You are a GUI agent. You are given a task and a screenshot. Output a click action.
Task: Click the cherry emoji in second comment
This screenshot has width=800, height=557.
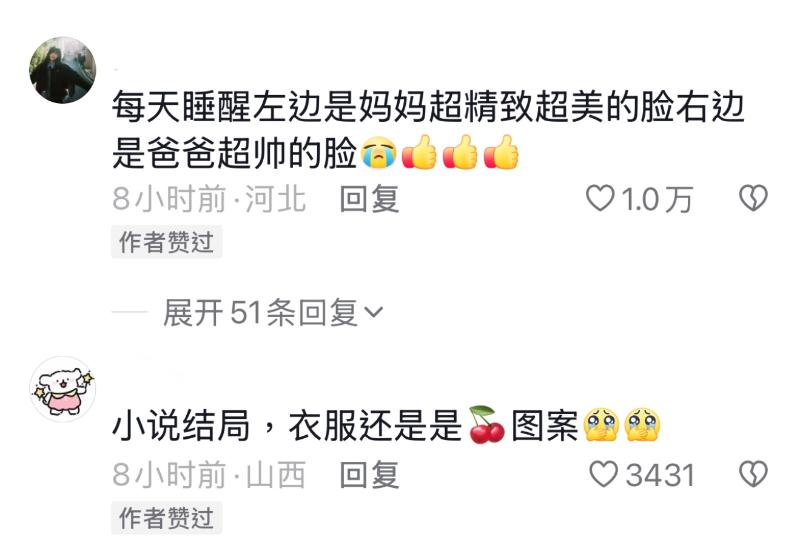point(486,425)
